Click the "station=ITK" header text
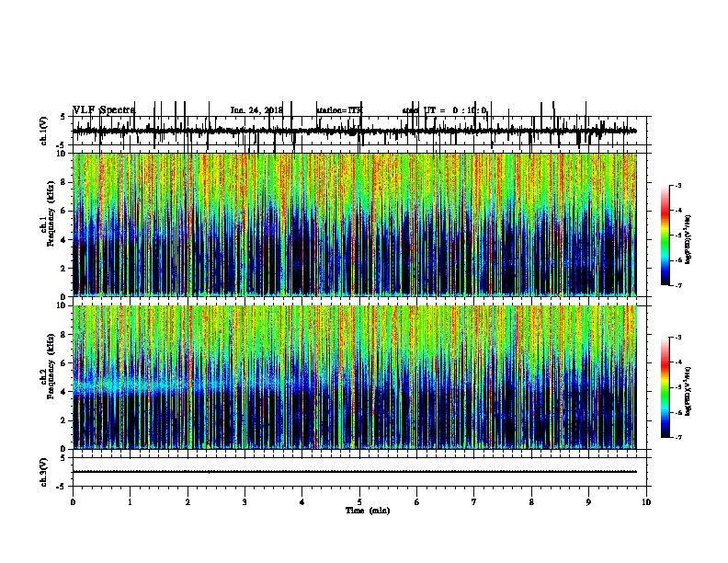 coord(339,110)
